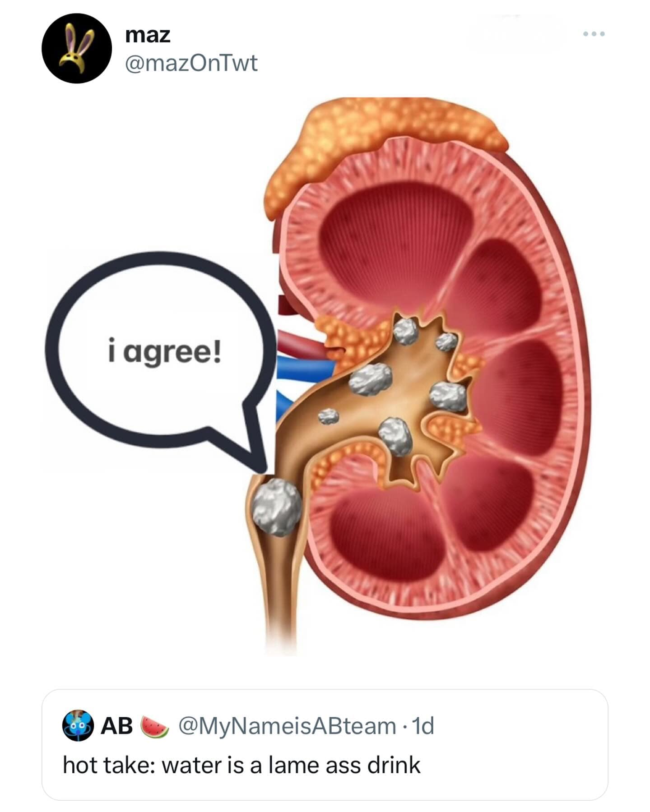Image resolution: width=650 pixels, height=812 pixels.
Task: Click the cluster of stones in renal pelvis
Action: (x=402, y=383)
